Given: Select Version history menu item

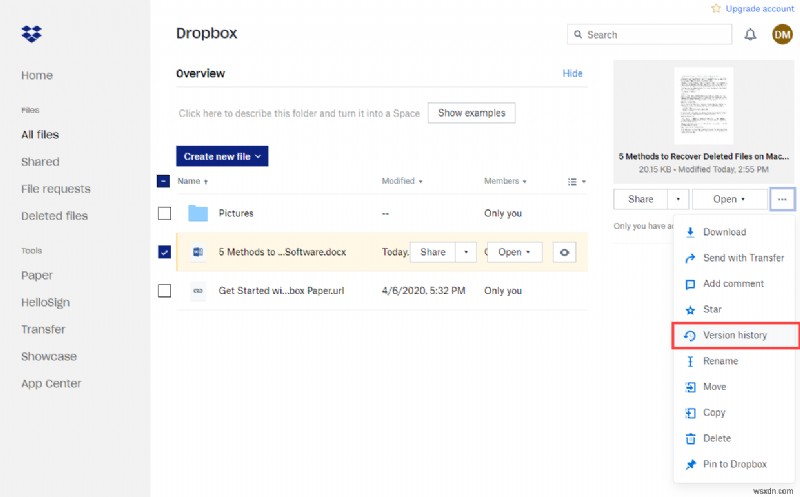Looking at the screenshot, I should (734, 336).
